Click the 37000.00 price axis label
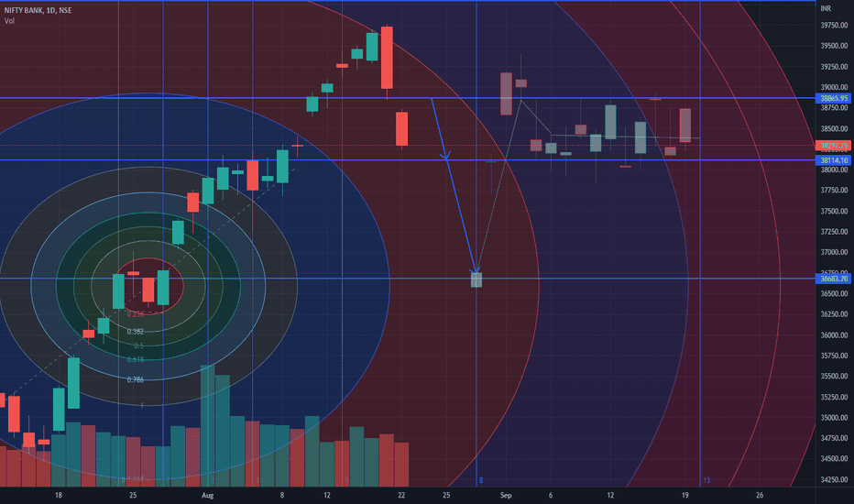Screen dimensions: 854x504 click(834, 253)
